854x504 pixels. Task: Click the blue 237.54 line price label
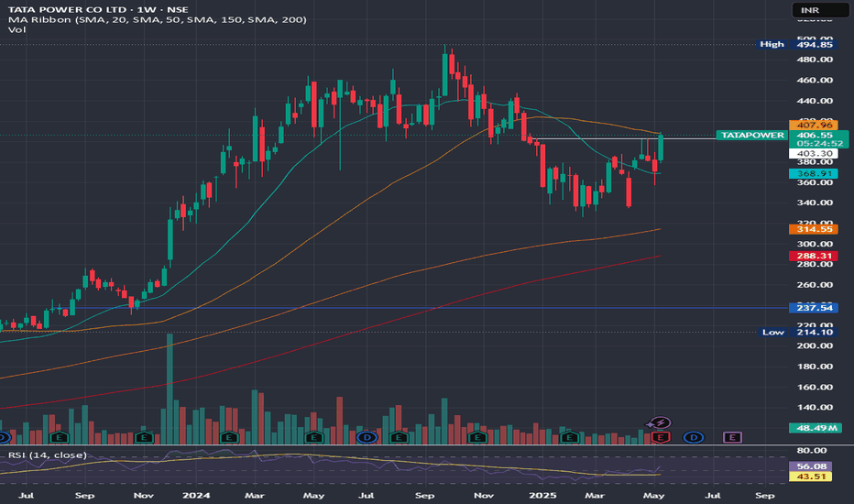(814, 308)
